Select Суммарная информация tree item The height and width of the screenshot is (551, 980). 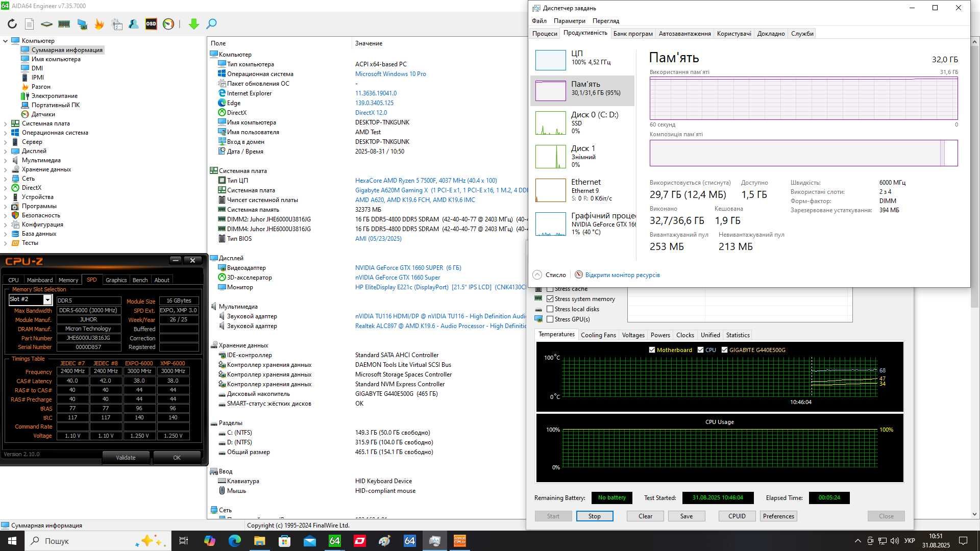(67, 50)
